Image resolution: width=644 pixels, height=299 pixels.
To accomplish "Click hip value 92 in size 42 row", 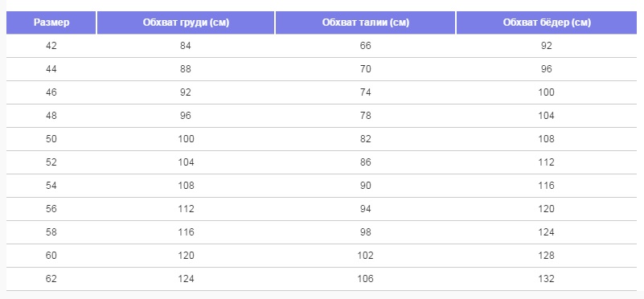I will (x=546, y=46).
